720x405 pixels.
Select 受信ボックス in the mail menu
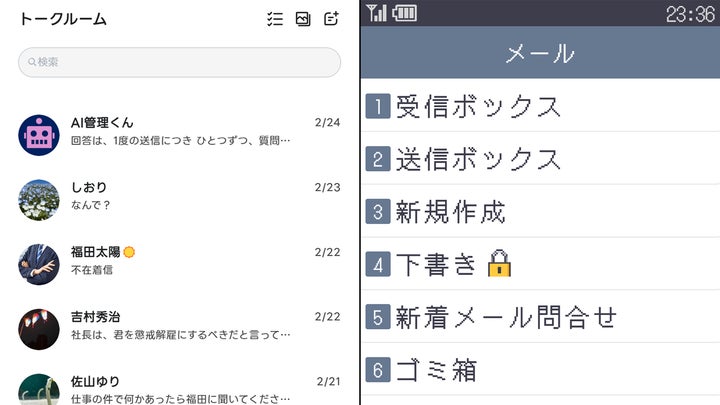tap(540, 106)
